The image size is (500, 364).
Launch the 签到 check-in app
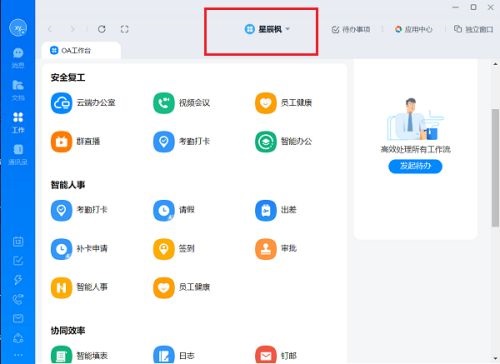(x=174, y=249)
